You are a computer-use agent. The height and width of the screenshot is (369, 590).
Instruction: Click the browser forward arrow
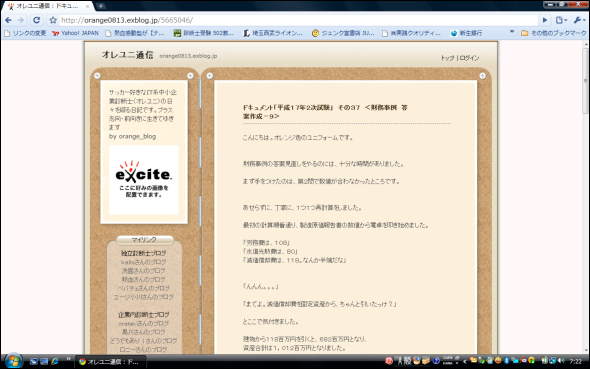21,20
